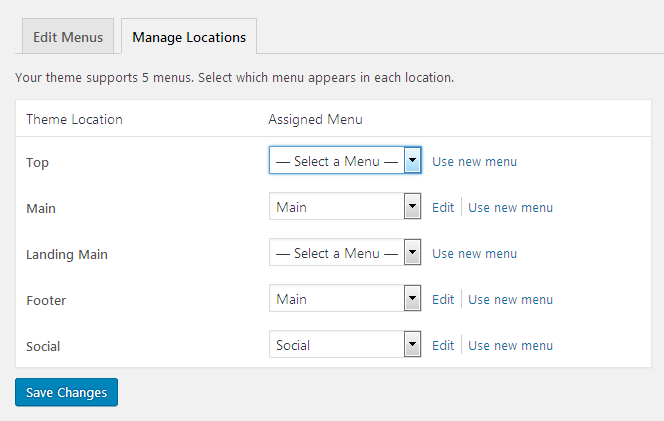The height and width of the screenshot is (421, 664).
Task: Click the Main row dropdown arrow
Action: point(412,206)
